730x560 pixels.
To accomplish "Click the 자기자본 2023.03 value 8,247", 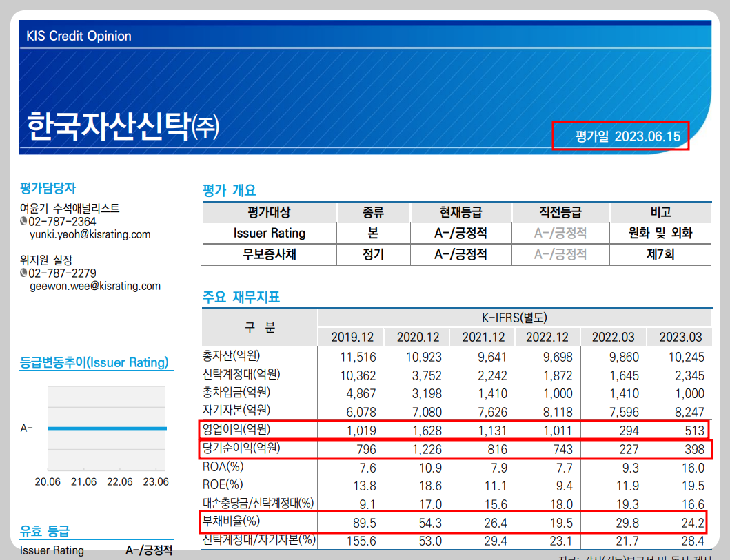I will (689, 412).
